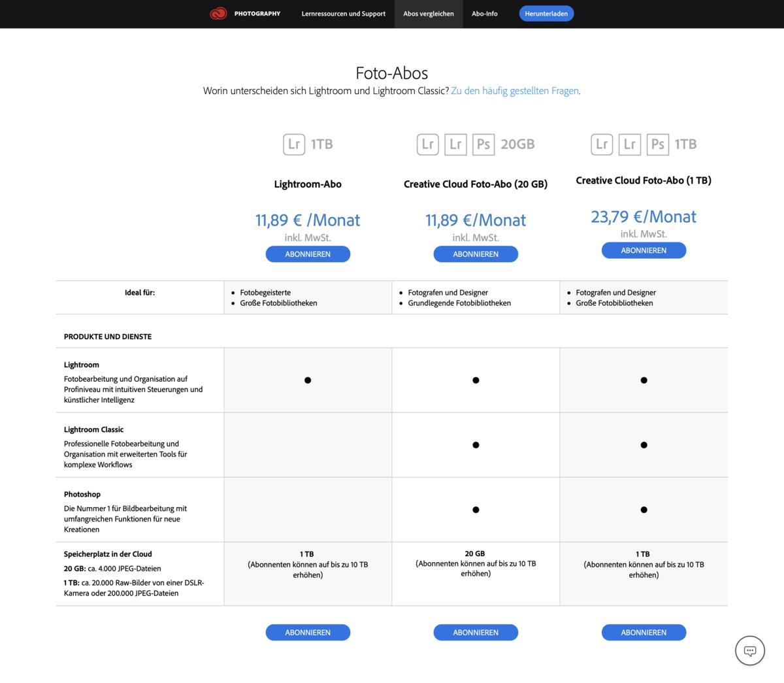The height and width of the screenshot is (683, 784).
Task: Click 'Grundlegende Fotobibliotheken' bullet text
Action: pos(459,303)
